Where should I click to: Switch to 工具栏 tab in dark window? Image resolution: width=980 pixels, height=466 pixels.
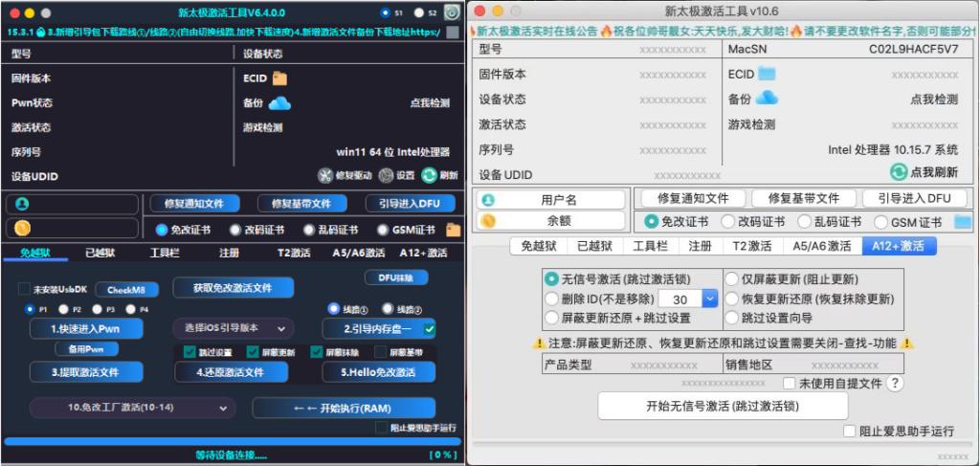(x=165, y=253)
